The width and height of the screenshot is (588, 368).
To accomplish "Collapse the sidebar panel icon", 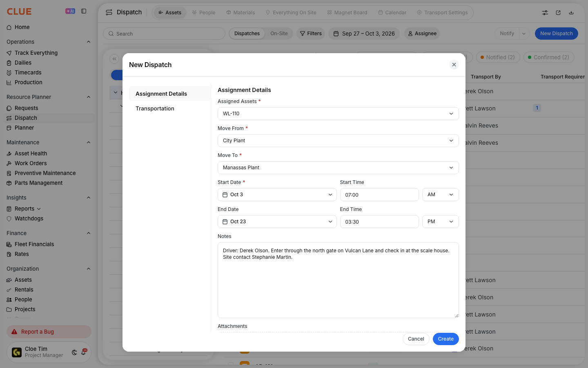I will (x=84, y=11).
